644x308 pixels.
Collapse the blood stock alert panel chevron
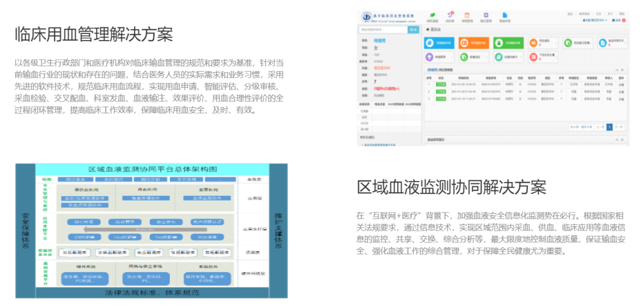pos(617,140)
